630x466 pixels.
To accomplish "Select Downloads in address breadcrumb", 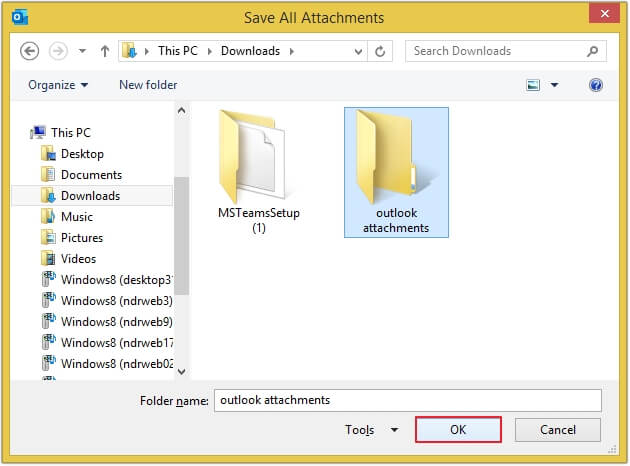I will click(250, 51).
